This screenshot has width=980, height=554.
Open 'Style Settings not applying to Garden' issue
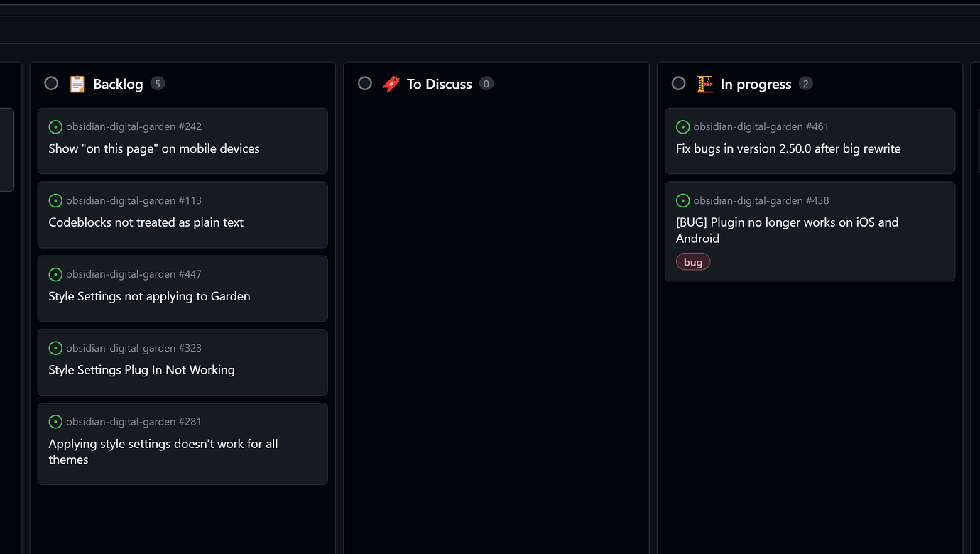point(149,296)
